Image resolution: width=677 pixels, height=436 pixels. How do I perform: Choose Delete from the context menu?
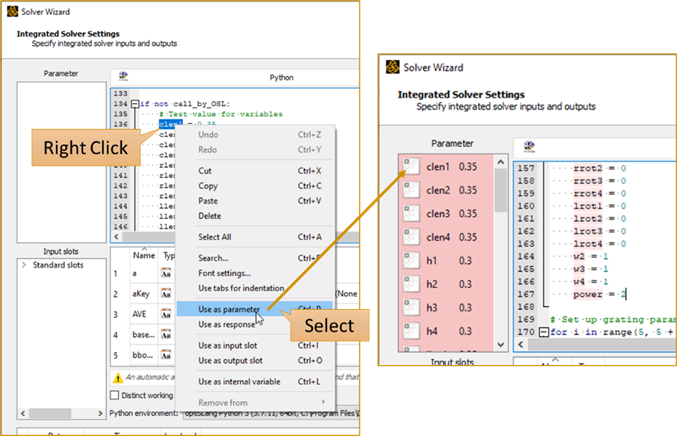(x=256, y=216)
